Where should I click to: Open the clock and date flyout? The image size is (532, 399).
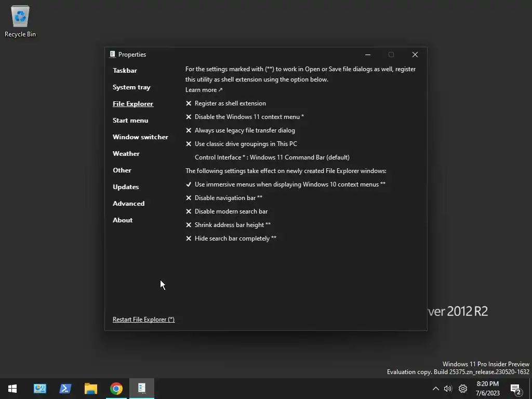pos(487,389)
